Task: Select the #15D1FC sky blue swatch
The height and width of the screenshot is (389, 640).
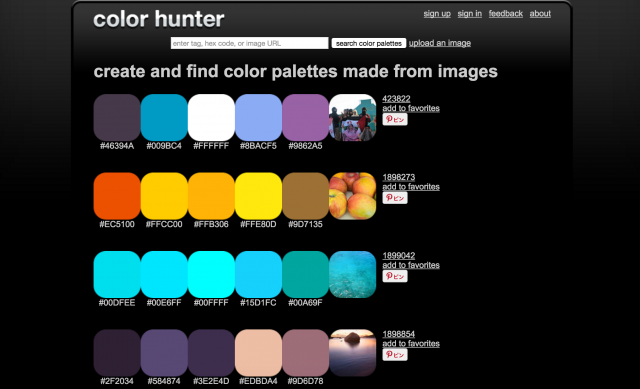Action: pos(258,274)
